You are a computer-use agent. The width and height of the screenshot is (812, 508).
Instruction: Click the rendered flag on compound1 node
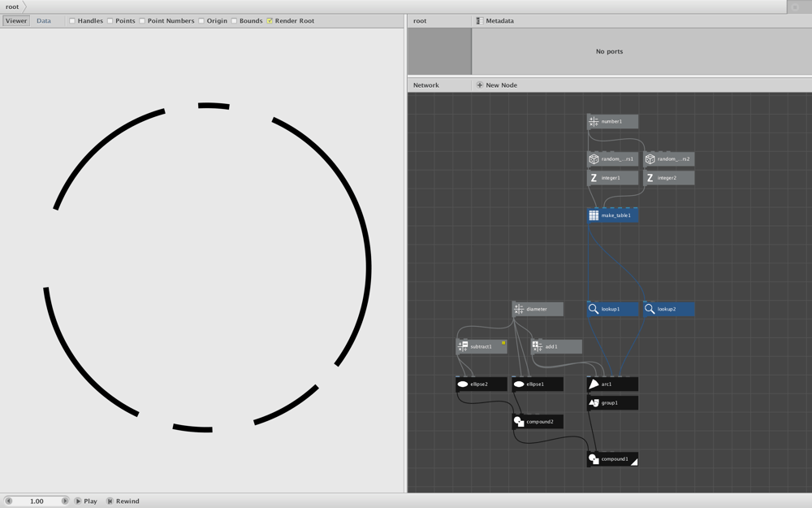coord(633,462)
